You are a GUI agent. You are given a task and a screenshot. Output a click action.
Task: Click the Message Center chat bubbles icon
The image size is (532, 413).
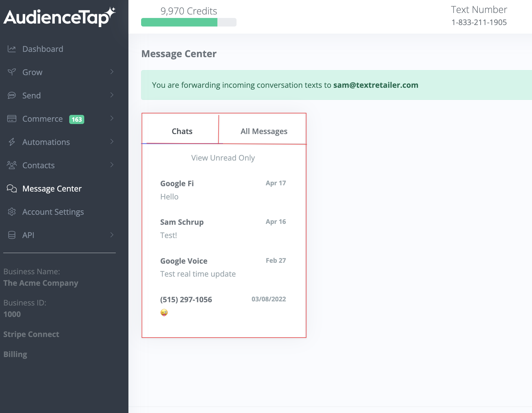tap(11, 189)
